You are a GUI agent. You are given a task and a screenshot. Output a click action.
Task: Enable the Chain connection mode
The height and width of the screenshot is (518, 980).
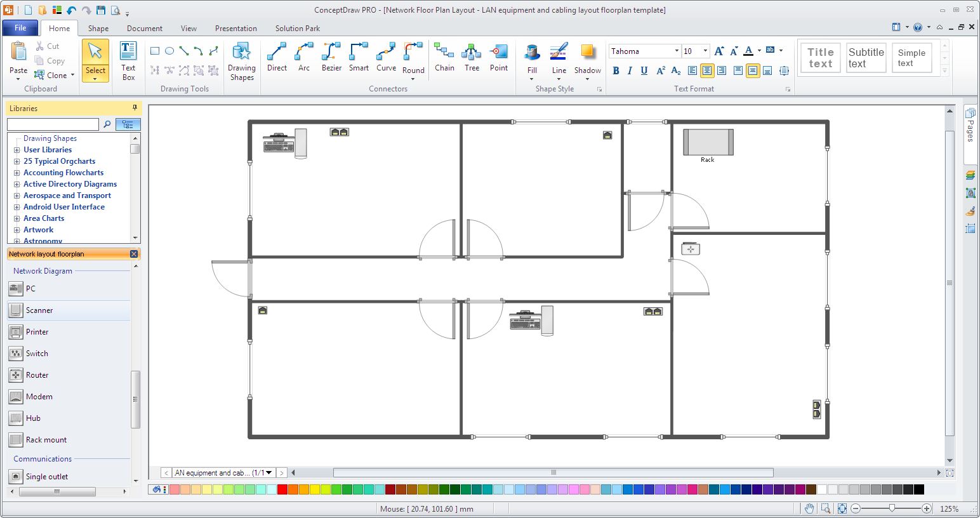(x=444, y=57)
